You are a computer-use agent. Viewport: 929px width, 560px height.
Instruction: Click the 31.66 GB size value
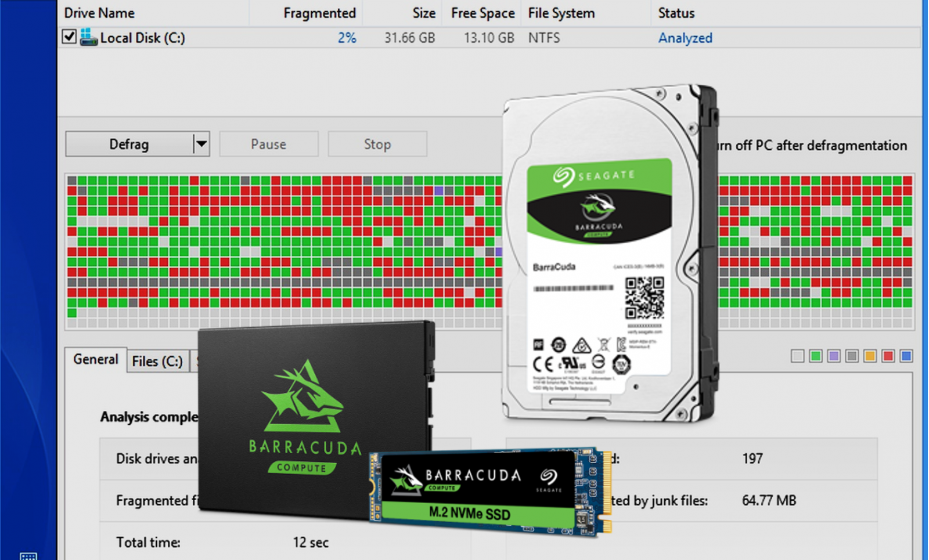409,38
